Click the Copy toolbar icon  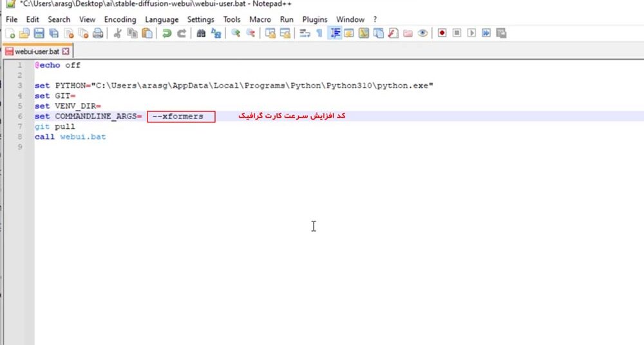coord(132,33)
